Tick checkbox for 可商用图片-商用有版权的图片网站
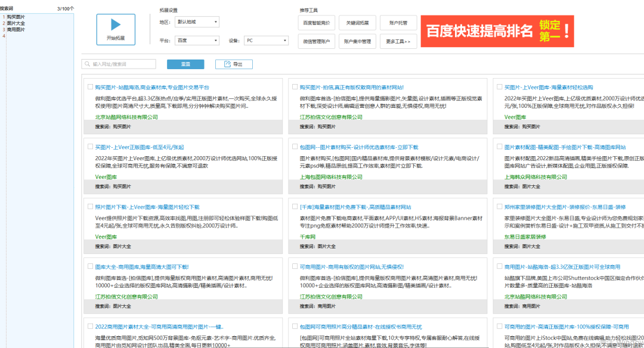This screenshot has height=348, width=644. click(295, 266)
